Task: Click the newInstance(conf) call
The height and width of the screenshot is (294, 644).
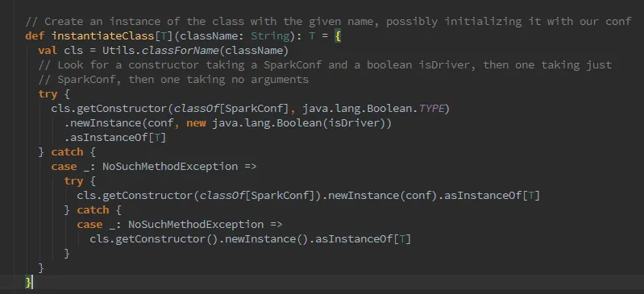Action: point(382,196)
